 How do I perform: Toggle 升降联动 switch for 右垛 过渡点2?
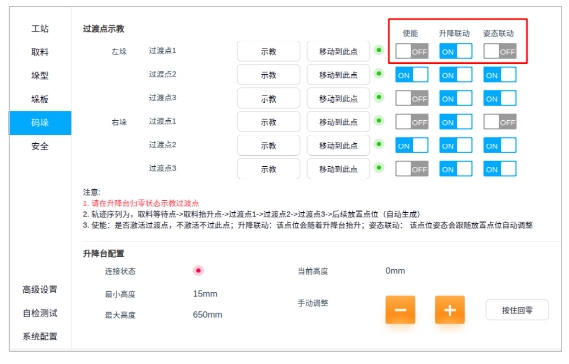coord(456,146)
